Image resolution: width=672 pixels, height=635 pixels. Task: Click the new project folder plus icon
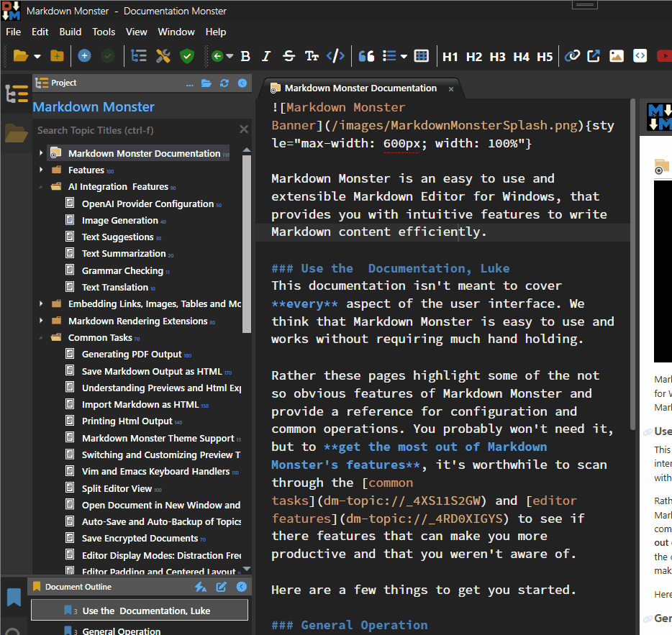[x=57, y=55]
